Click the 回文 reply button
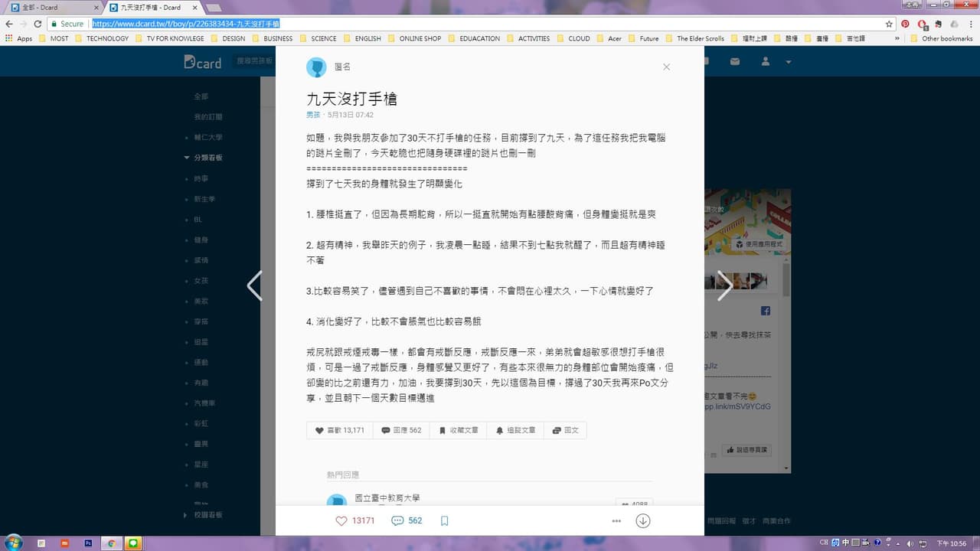This screenshot has height=551, width=980. point(565,430)
